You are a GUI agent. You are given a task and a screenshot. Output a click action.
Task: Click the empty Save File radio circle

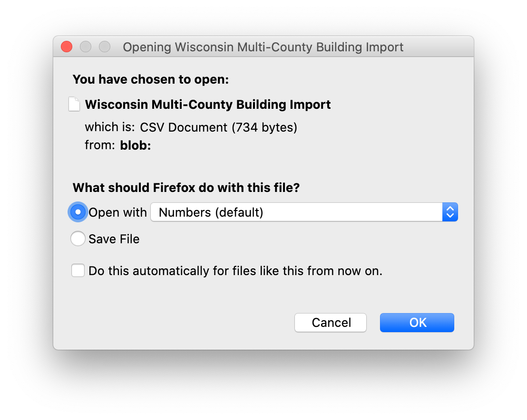click(78, 239)
